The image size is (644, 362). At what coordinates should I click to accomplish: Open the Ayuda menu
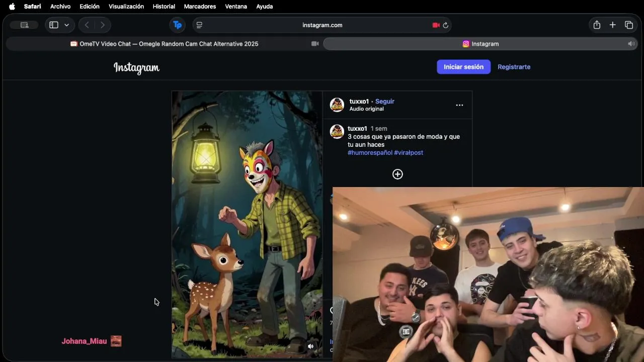pyautogui.click(x=265, y=7)
